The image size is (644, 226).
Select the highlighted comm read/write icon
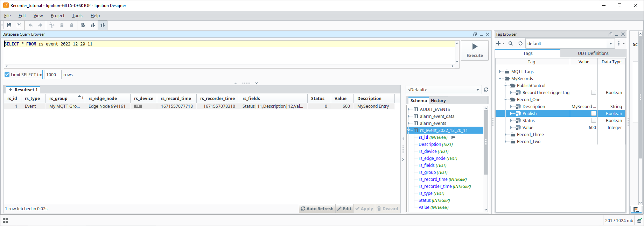click(103, 25)
